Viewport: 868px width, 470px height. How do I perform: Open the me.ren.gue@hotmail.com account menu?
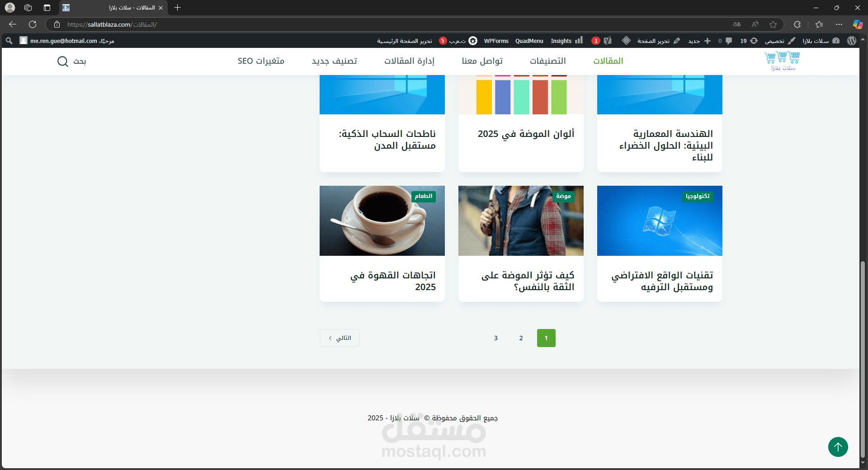click(67, 41)
